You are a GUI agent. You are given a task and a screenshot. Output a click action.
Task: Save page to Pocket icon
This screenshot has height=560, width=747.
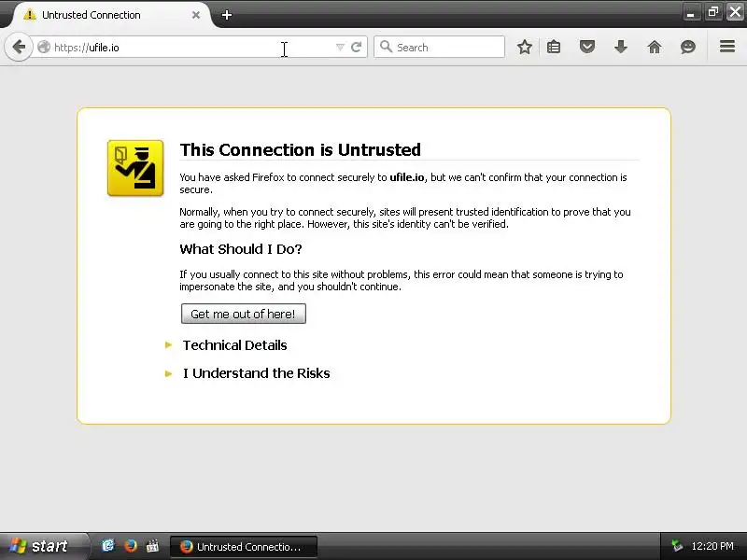(x=587, y=47)
